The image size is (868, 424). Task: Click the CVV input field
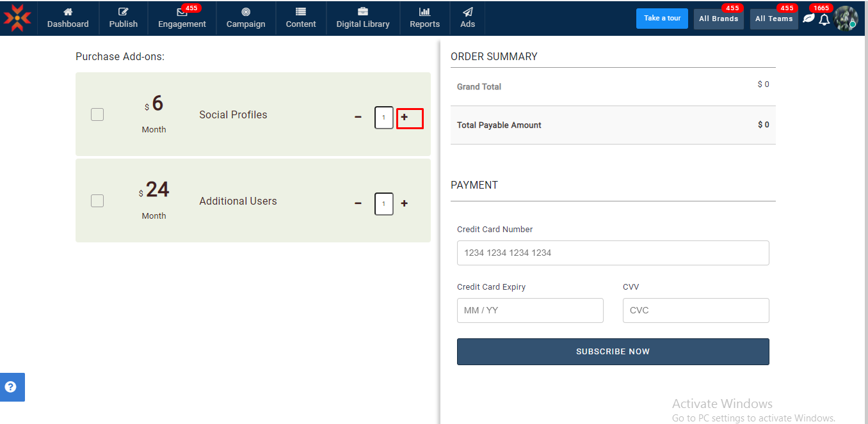[695, 310]
